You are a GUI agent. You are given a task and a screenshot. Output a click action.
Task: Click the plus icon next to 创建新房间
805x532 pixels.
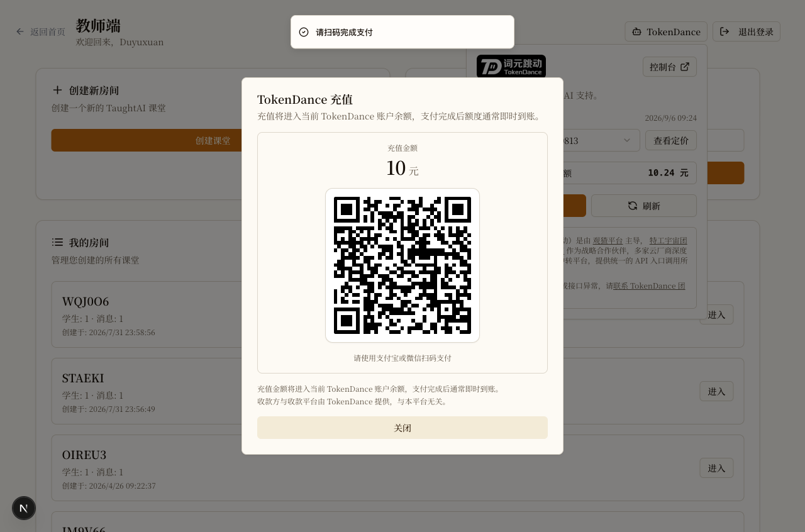click(57, 90)
